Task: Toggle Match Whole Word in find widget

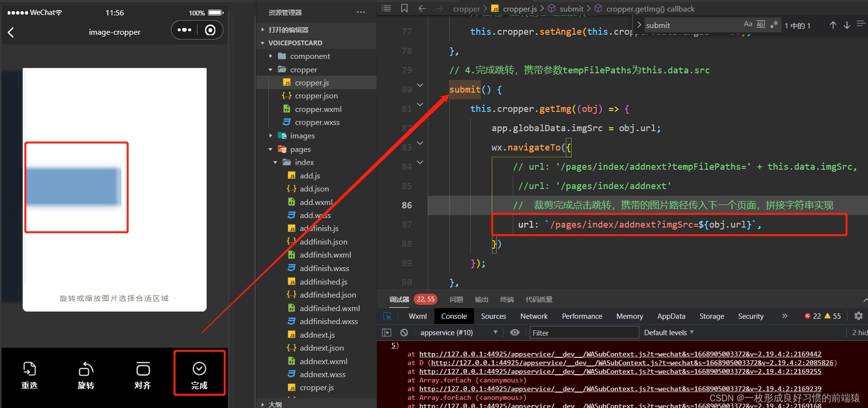Action: [761, 24]
